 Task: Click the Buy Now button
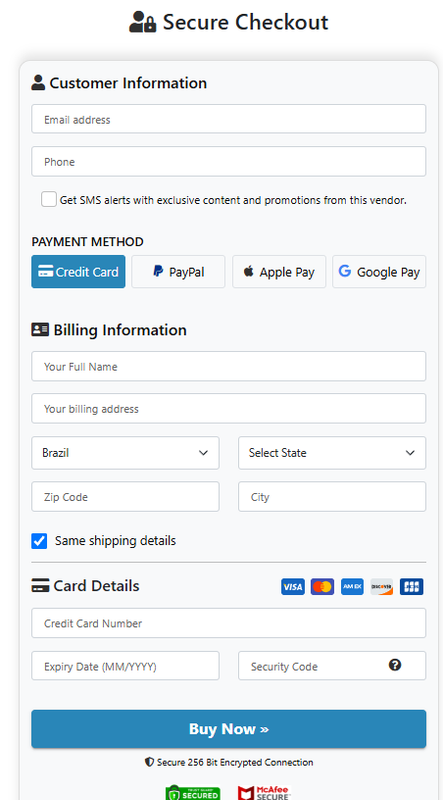[x=229, y=729]
